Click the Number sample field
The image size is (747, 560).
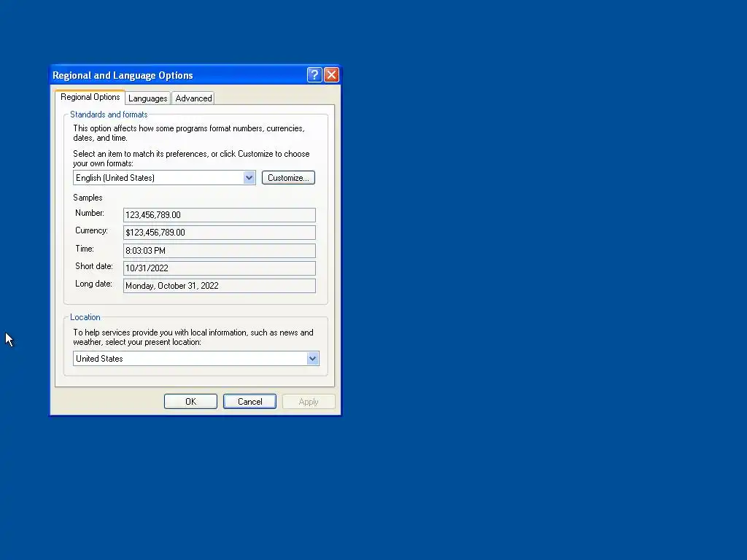pos(219,215)
